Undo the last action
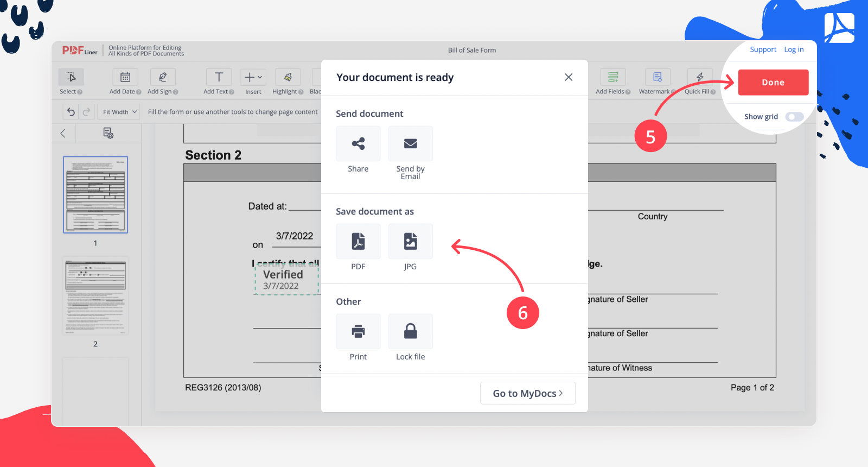 71,112
